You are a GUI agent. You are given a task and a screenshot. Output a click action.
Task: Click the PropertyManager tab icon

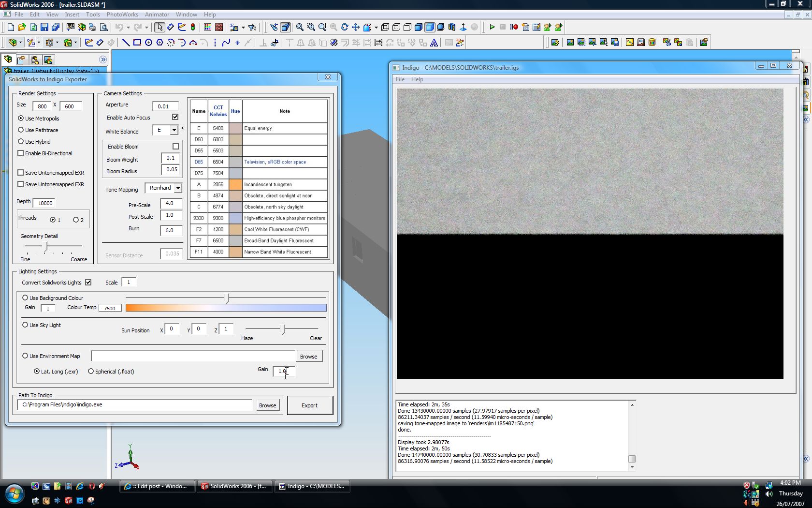point(21,60)
